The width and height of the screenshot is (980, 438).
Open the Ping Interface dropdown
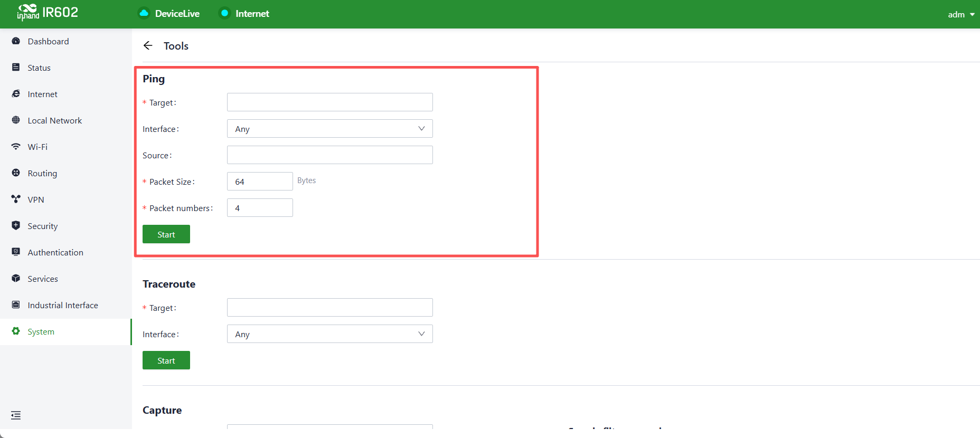coord(330,129)
